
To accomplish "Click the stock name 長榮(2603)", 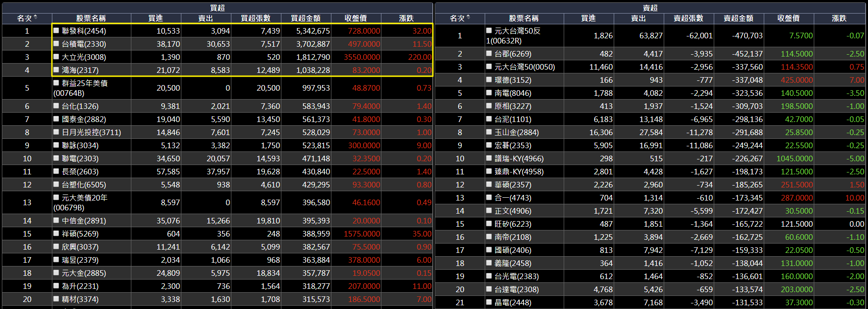I will 80,172.
